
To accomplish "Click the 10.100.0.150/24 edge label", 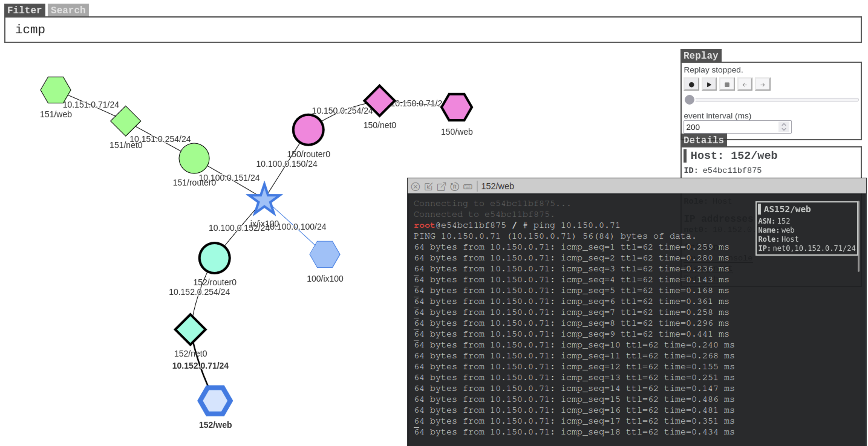I will (286, 164).
